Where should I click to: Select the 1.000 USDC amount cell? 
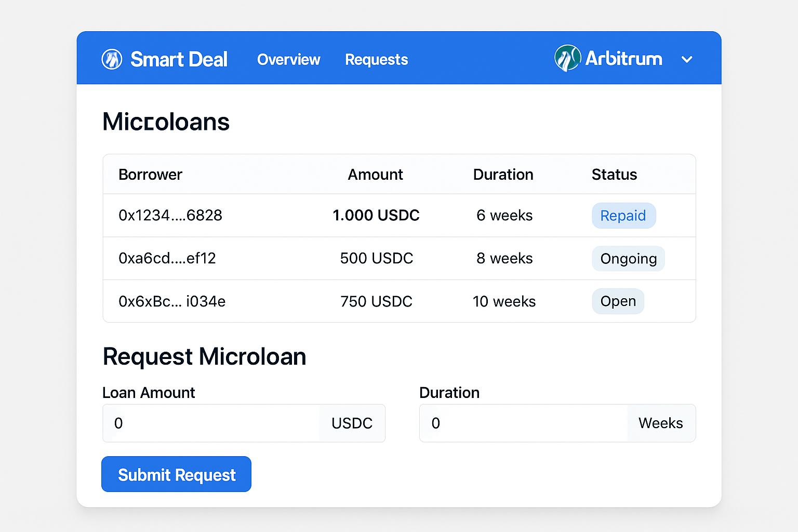376,215
